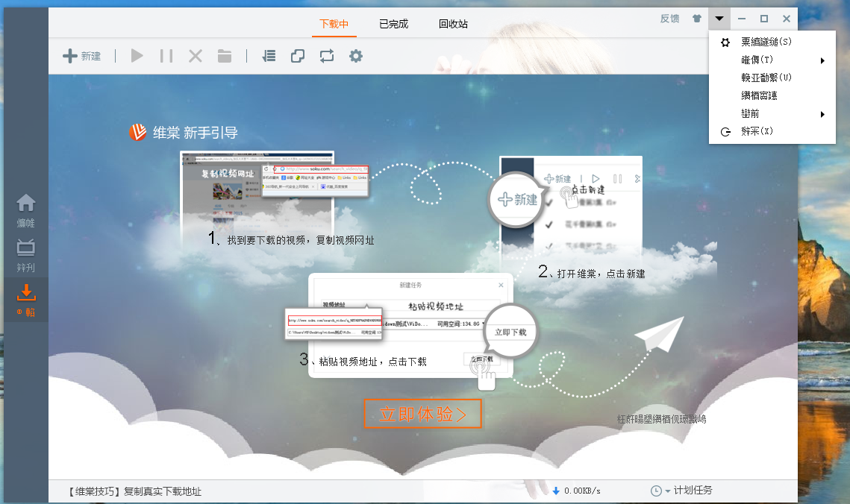This screenshot has height=504, width=850.
Task: Click the small grey text link beside the paper plane
Action: (661, 419)
